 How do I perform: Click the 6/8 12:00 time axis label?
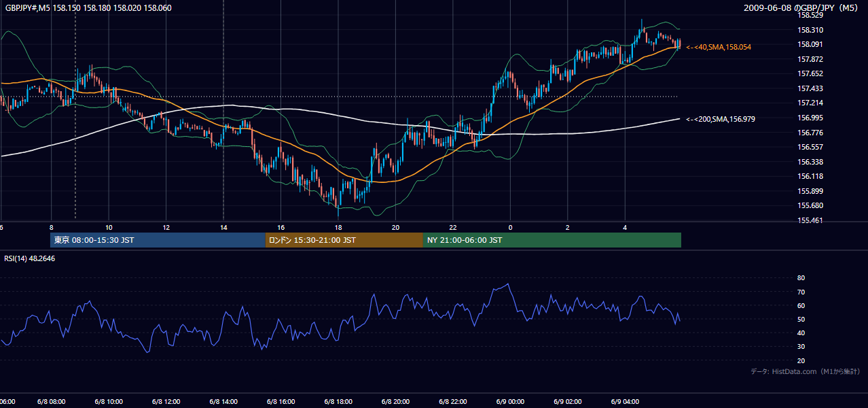[x=166, y=401]
